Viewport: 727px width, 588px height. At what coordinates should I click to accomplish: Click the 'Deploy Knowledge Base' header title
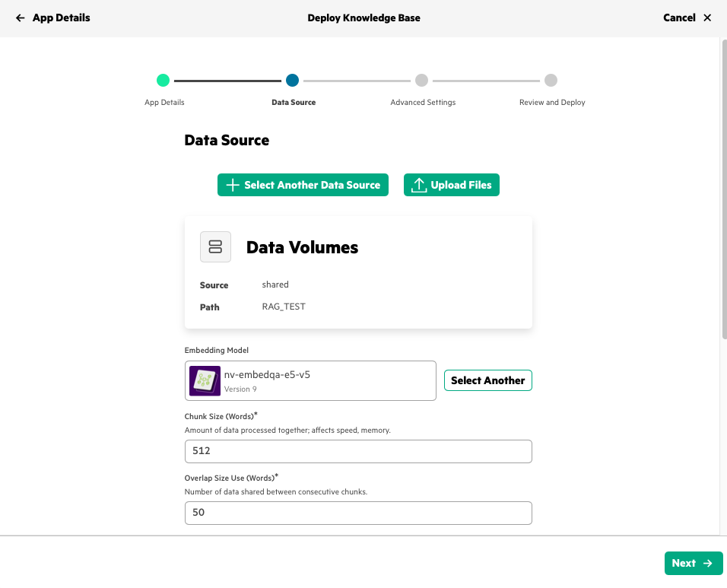pyautogui.click(x=363, y=18)
